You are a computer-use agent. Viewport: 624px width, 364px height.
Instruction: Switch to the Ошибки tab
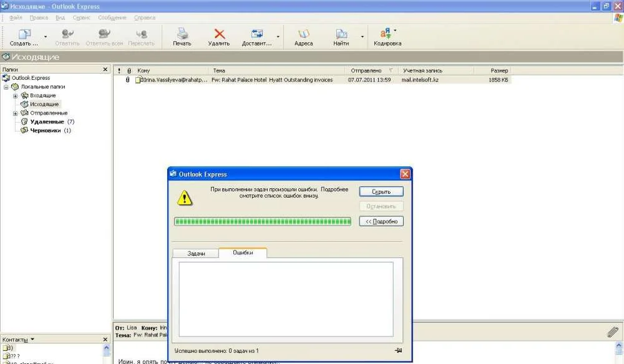243,252
